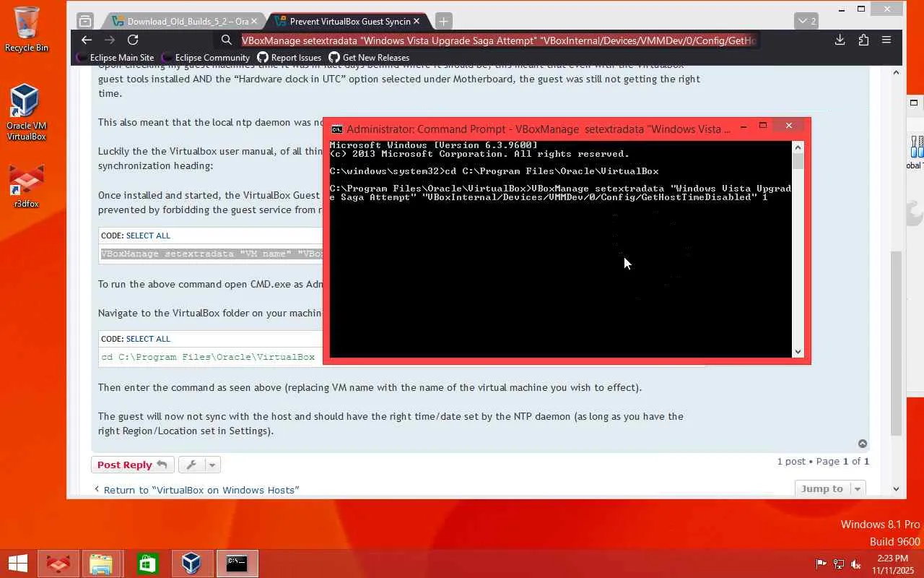Screen dimensions: 924x578
Task: Focus the browser address bar field
Action: [499, 40]
